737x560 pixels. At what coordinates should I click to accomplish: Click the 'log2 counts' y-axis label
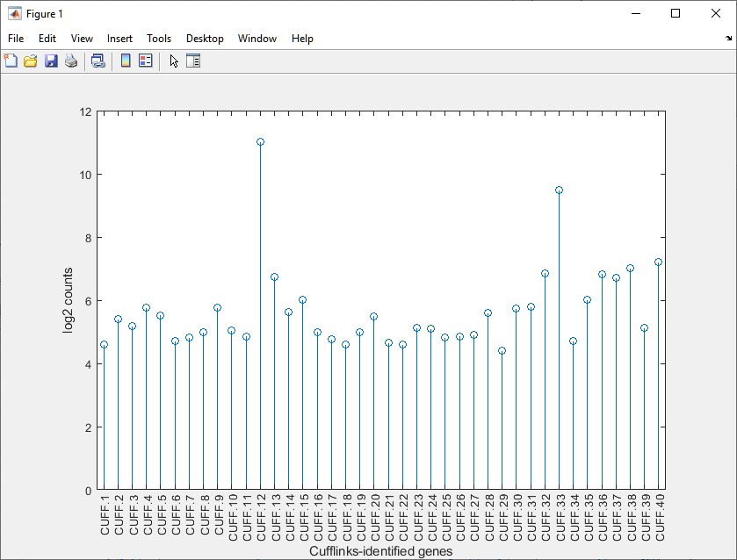tap(69, 301)
